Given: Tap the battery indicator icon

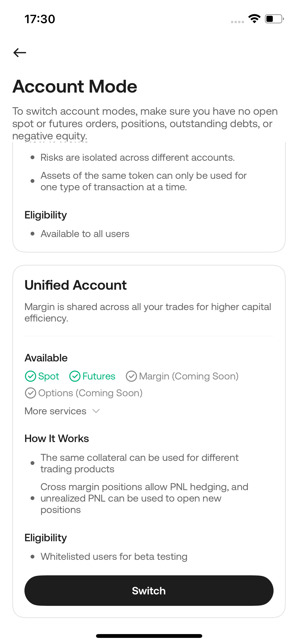Looking at the screenshot, I should point(274,19).
